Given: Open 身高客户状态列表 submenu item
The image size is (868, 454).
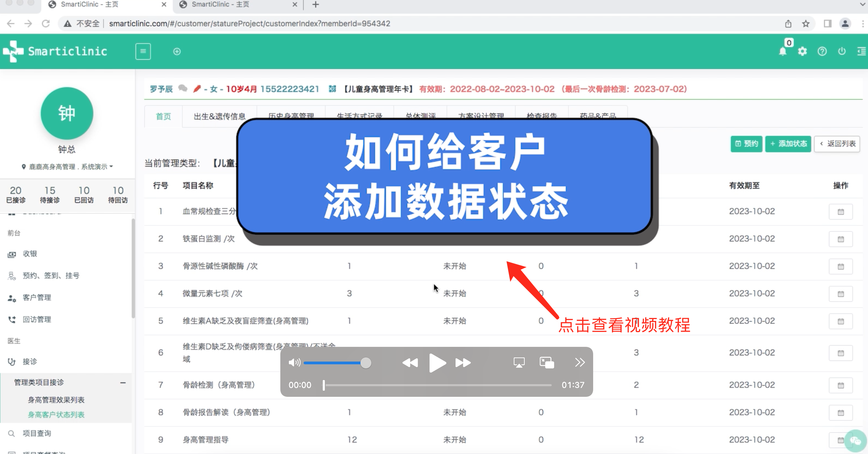Looking at the screenshot, I should (56, 415).
